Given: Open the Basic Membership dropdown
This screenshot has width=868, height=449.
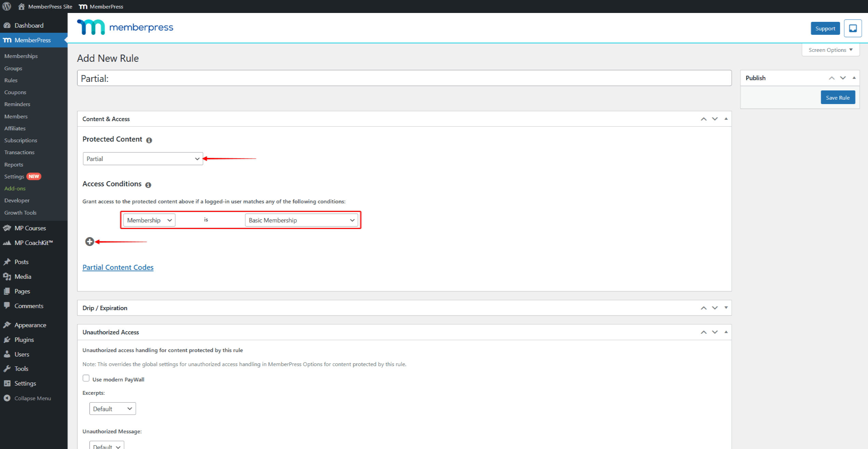Looking at the screenshot, I should click(x=302, y=220).
